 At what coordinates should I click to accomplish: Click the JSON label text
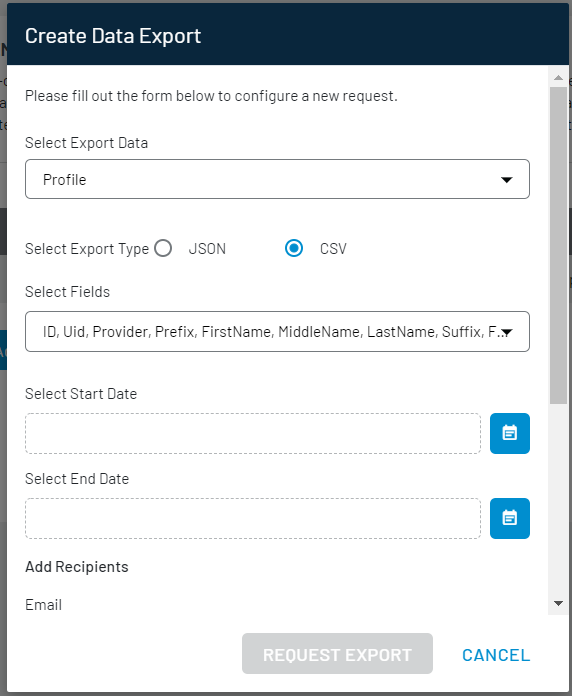point(207,249)
